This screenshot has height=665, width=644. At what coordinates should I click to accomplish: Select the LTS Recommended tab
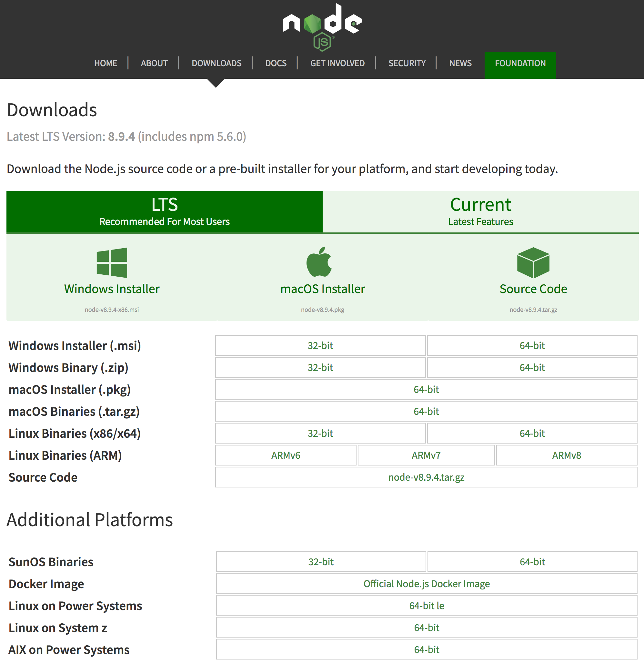tap(165, 212)
